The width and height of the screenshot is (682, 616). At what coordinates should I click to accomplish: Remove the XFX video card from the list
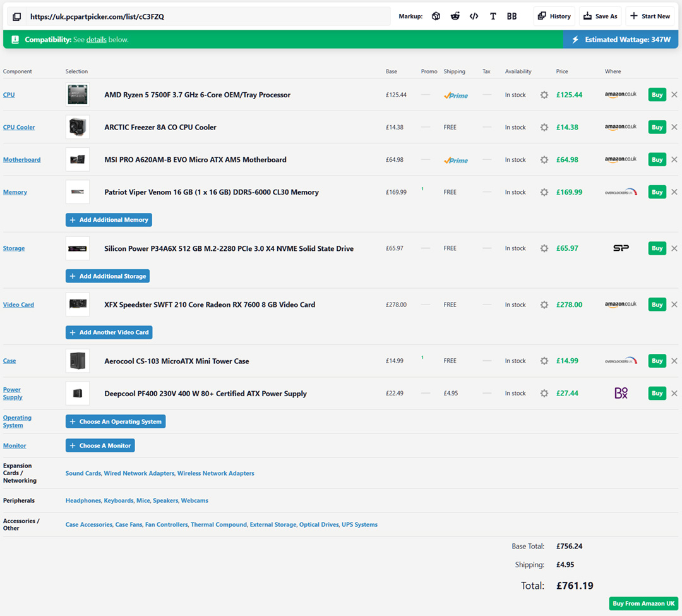click(674, 305)
